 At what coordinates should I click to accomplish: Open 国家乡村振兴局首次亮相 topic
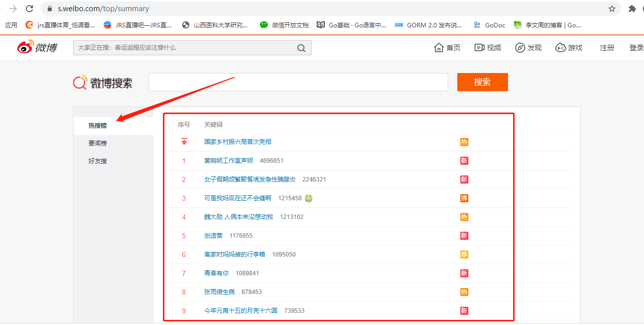238,142
